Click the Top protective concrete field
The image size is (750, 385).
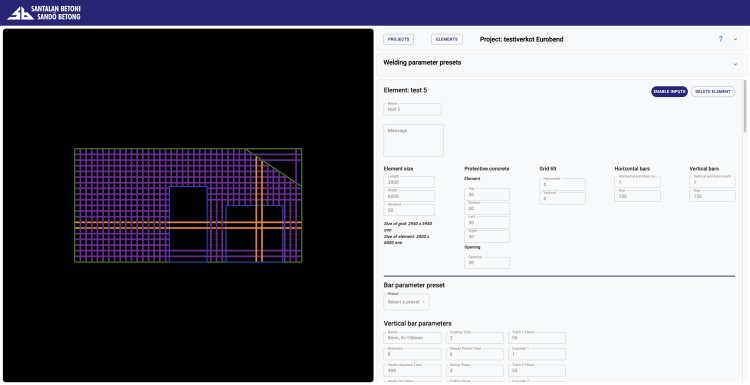pyautogui.click(x=487, y=194)
